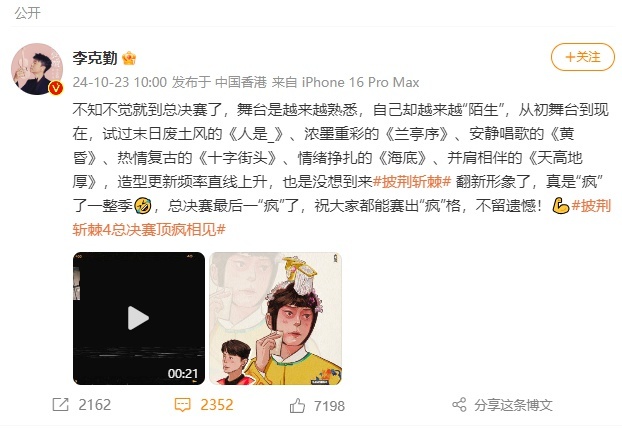The width and height of the screenshot is (622, 435).
Task: Click the repost icon
Action: coord(61,405)
